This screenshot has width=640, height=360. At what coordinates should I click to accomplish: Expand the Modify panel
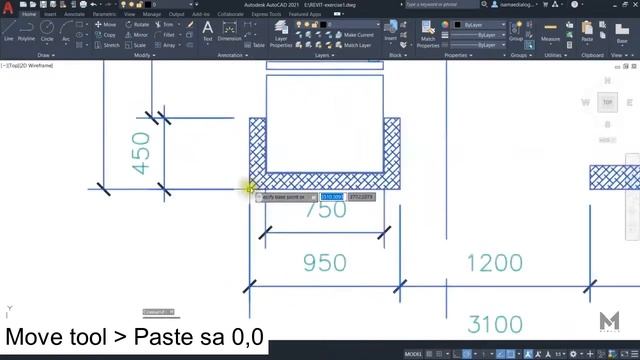pos(144,55)
